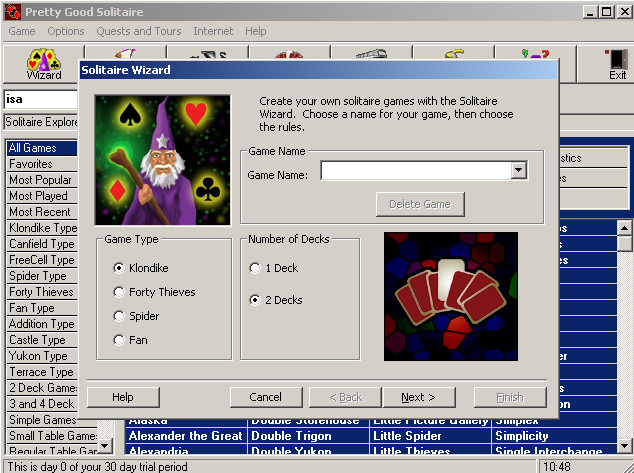Select Castle Type category
The image size is (634, 473).
[42, 340]
